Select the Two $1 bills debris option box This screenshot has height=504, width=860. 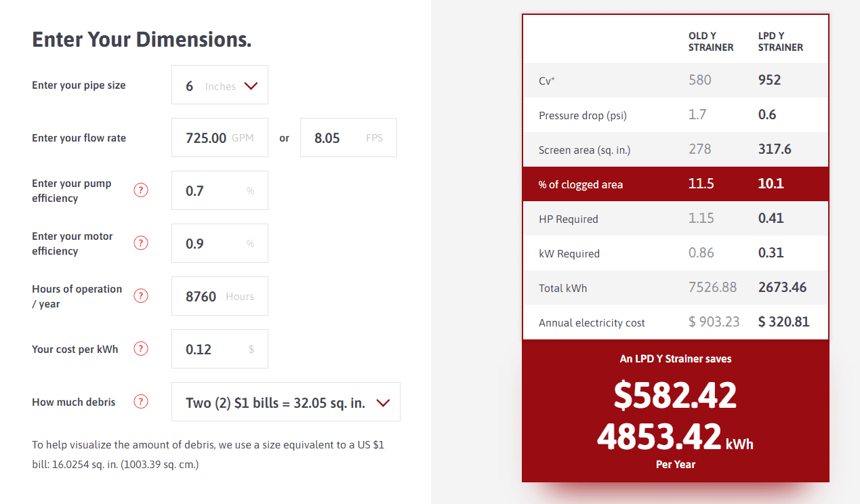click(x=286, y=402)
